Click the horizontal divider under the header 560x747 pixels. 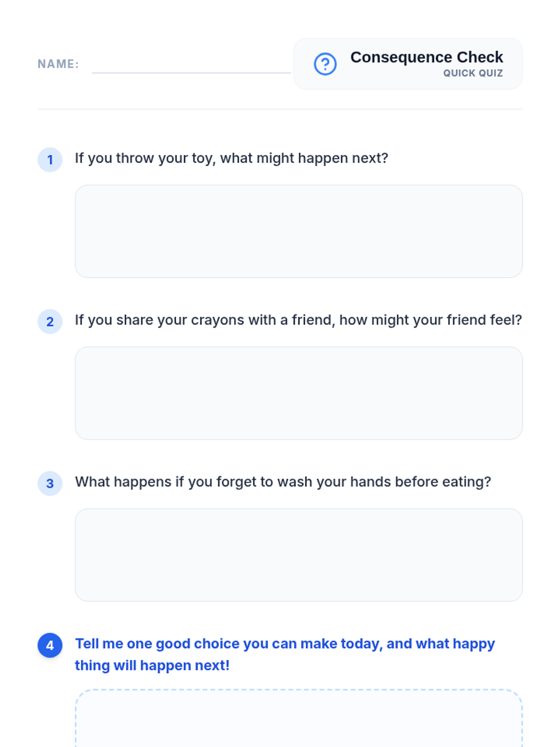[x=280, y=109]
